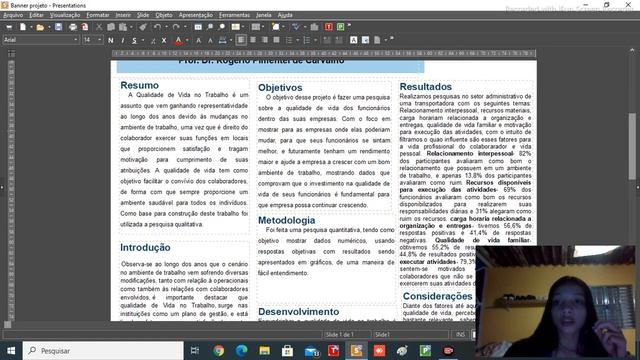The height and width of the screenshot is (360, 640).
Task: Decrease font size with smaller A icon
Action: [210, 40]
